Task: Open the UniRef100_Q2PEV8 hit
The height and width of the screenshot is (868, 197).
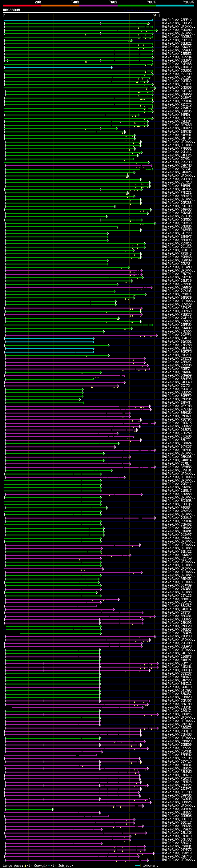Action: (177, 23)
